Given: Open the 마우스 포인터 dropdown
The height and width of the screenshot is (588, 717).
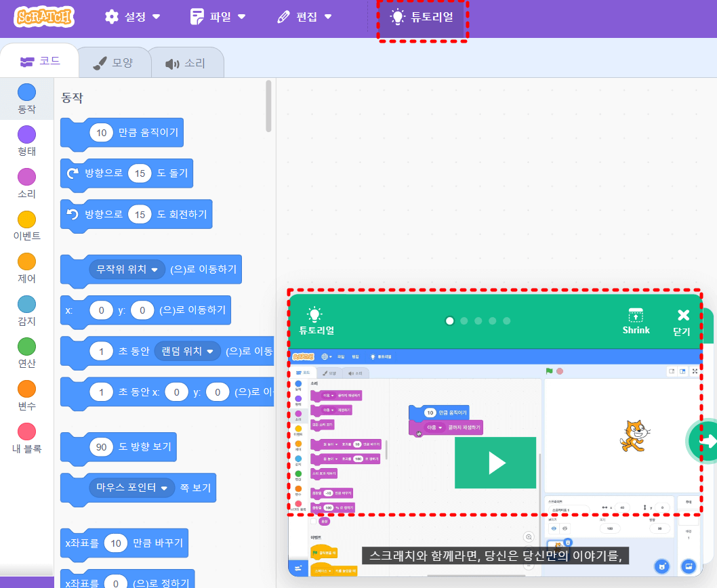Looking at the screenshot, I should click(131, 488).
